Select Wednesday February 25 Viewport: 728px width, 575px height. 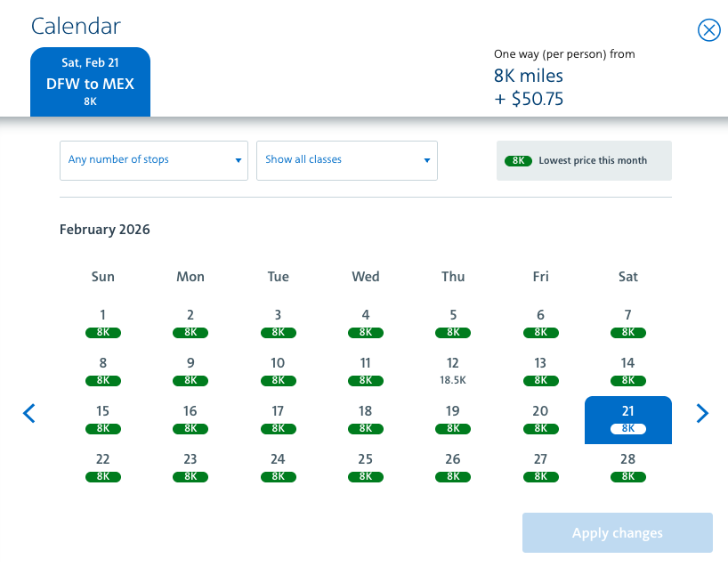pyautogui.click(x=366, y=467)
